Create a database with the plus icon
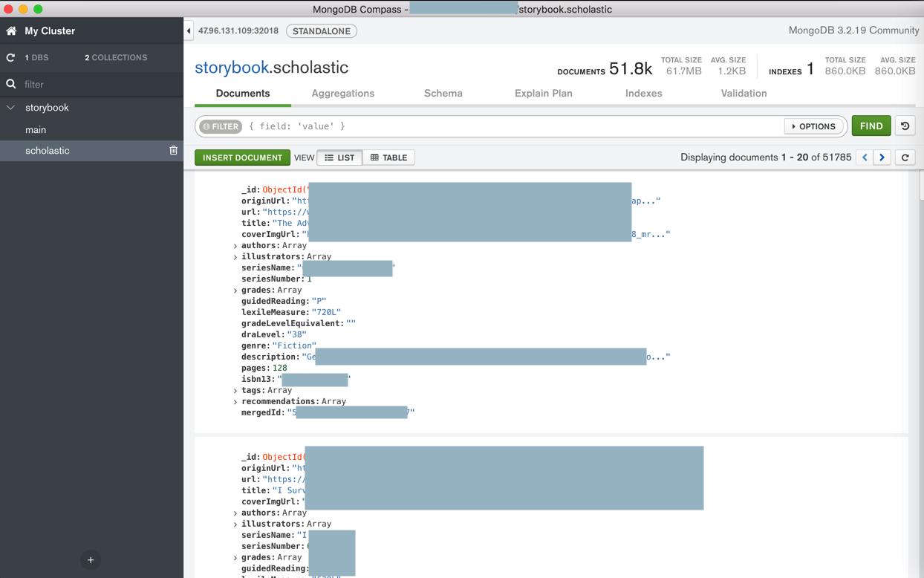 pyautogui.click(x=91, y=560)
